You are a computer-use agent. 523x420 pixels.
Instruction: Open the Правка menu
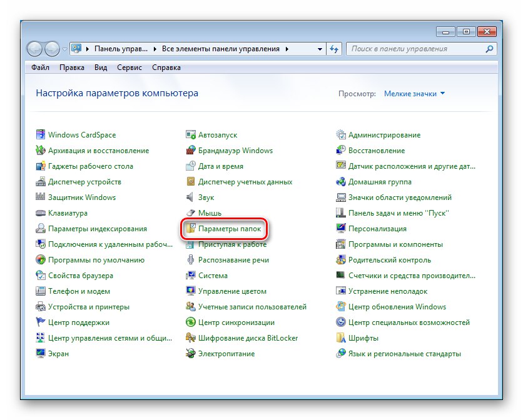point(72,67)
